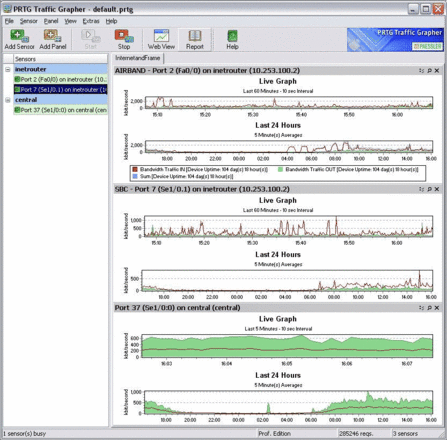The width and height of the screenshot is (447, 440).
Task: Select Port 2 (Fa0/0) sensor in tree
Action: (60, 79)
